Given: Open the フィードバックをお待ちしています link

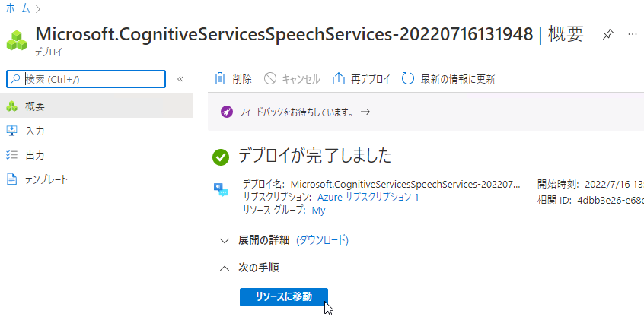Looking at the screenshot, I should pyautogui.click(x=296, y=112).
